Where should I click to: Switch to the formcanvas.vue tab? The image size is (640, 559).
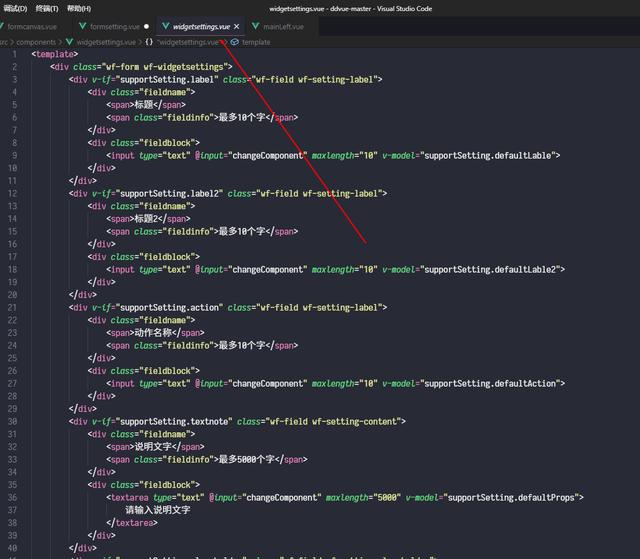[x=32, y=27]
